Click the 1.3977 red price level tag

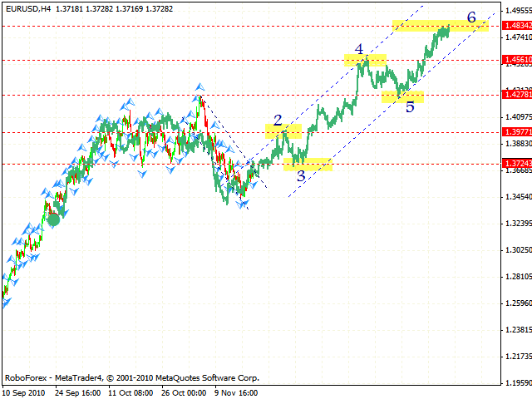tap(516, 131)
